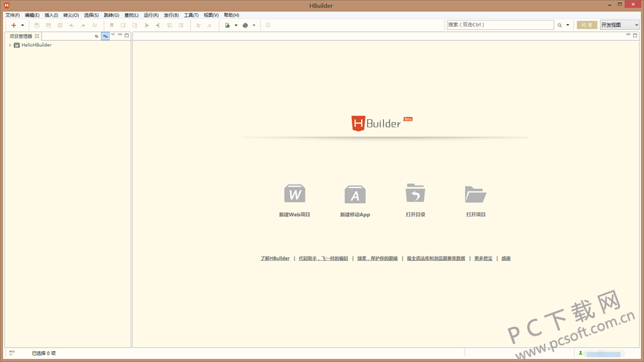Click the Undo arrow icon
The width and height of the screenshot is (644, 362).
tap(72, 25)
